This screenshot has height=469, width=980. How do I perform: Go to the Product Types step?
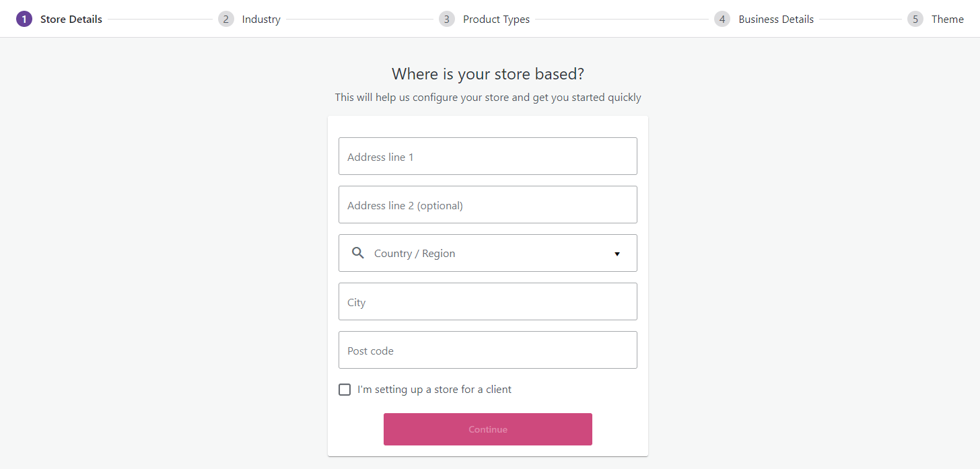tap(496, 20)
